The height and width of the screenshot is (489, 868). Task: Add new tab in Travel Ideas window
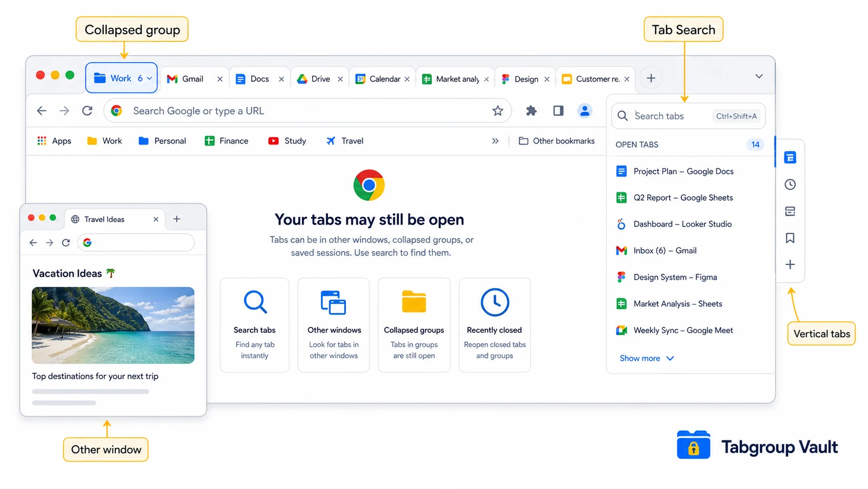pyautogui.click(x=177, y=219)
